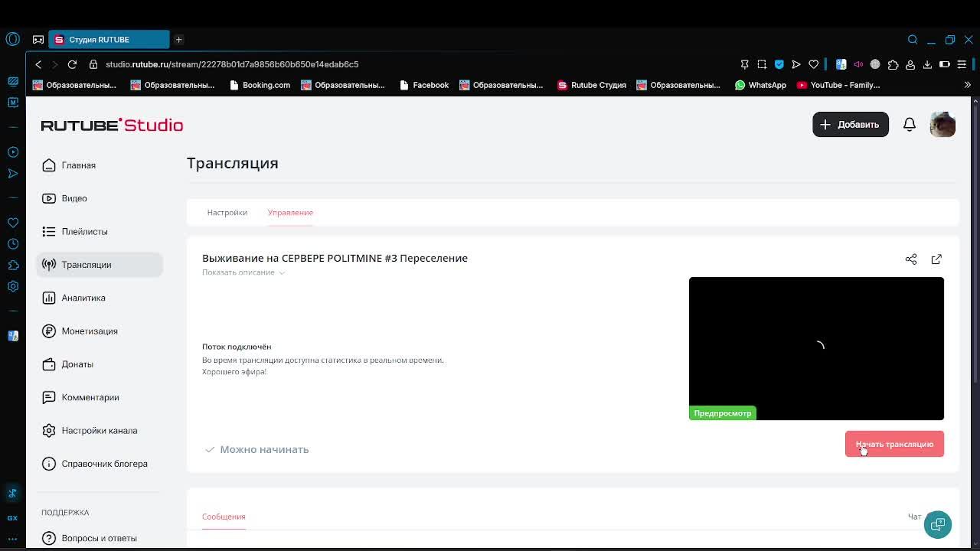This screenshot has height=551, width=980.
Task: Open Opera sidebar history clock icon
Action: 13,244
